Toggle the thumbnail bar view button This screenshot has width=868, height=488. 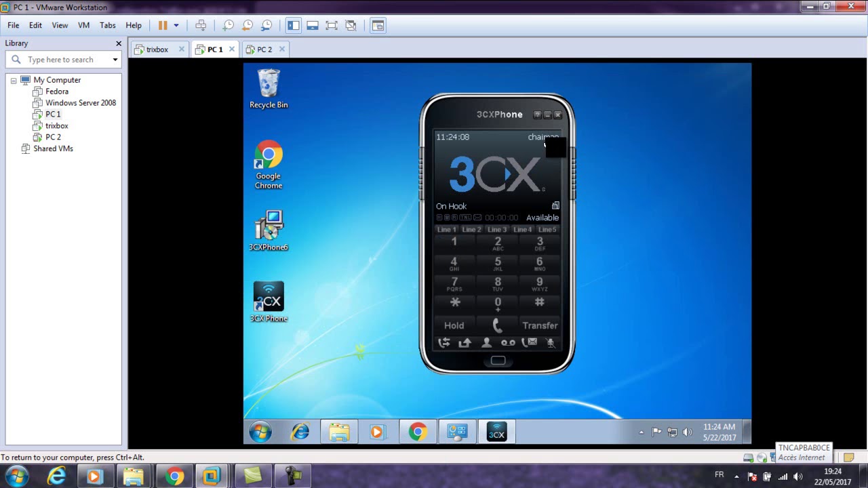(313, 25)
